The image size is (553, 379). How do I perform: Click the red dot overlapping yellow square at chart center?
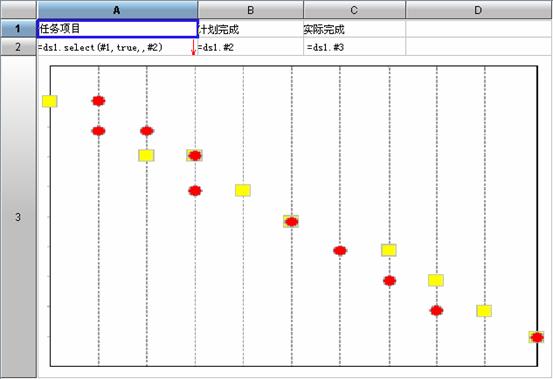pyautogui.click(x=291, y=222)
